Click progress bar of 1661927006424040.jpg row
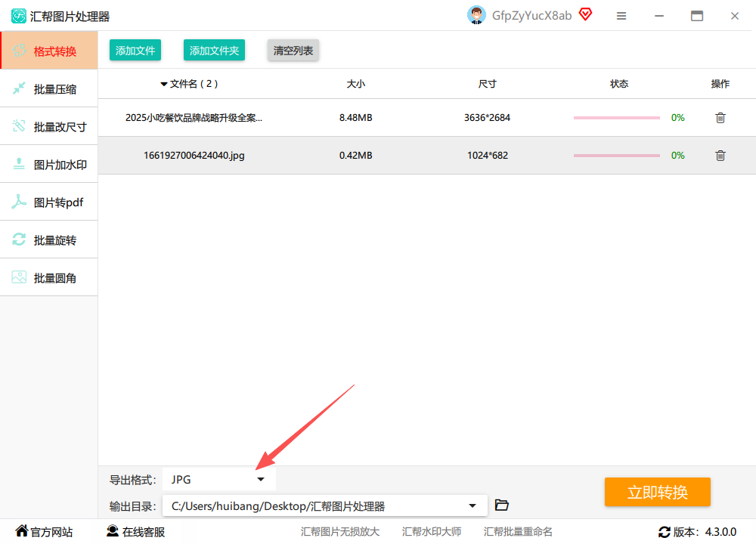Screen dimensions: 756x544 (x=616, y=156)
